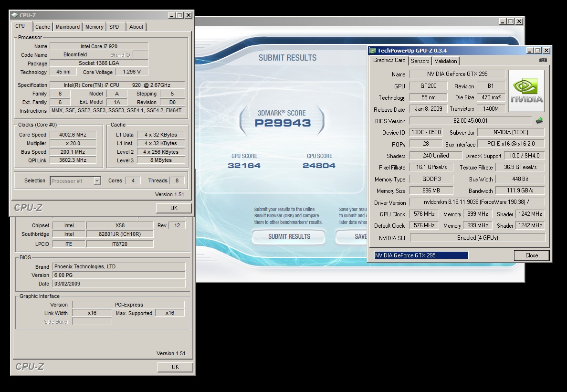Click the Instructions field listing MMX, SSE
Image resolution: width=567 pixels, height=392 pixels.
pyautogui.click(x=117, y=110)
